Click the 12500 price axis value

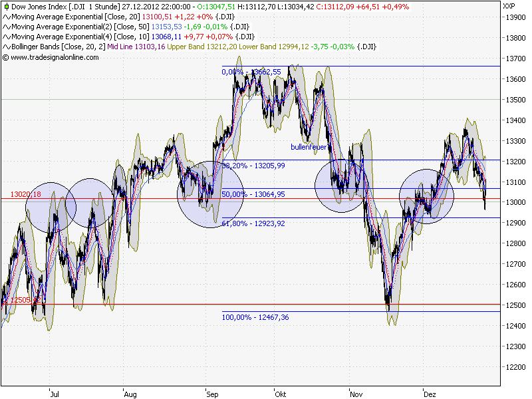[x=516, y=305]
